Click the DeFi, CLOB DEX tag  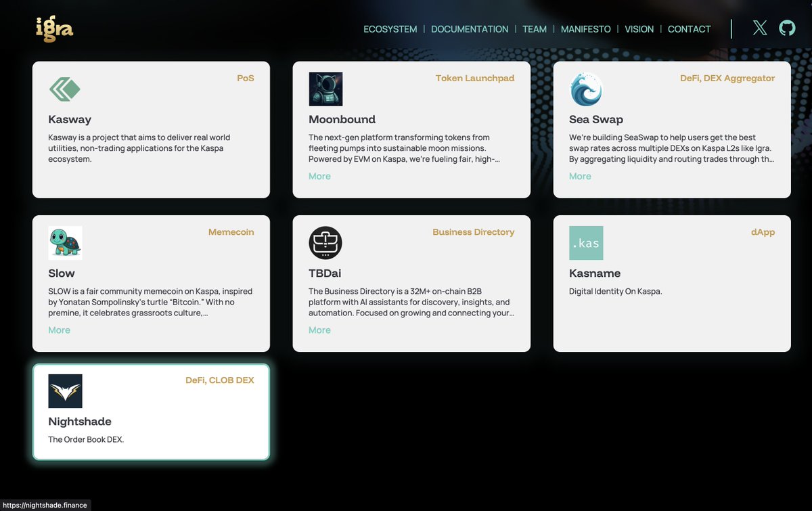[x=220, y=380]
